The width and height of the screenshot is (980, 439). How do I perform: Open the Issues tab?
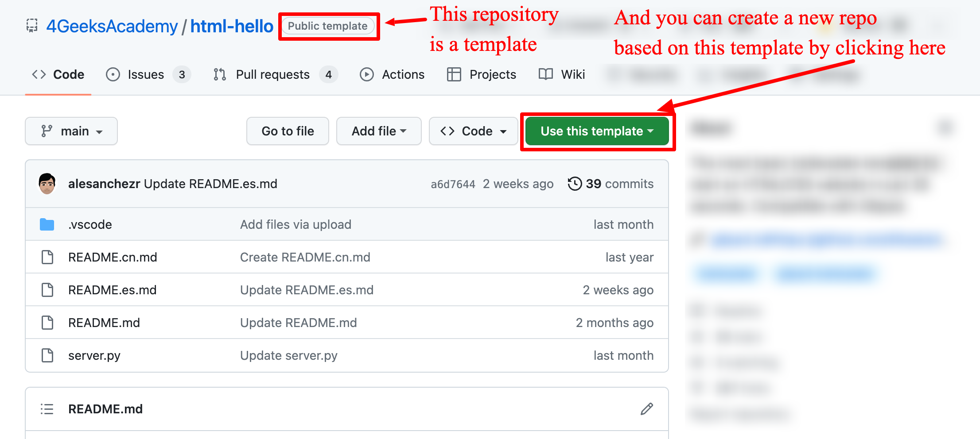click(148, 74)
